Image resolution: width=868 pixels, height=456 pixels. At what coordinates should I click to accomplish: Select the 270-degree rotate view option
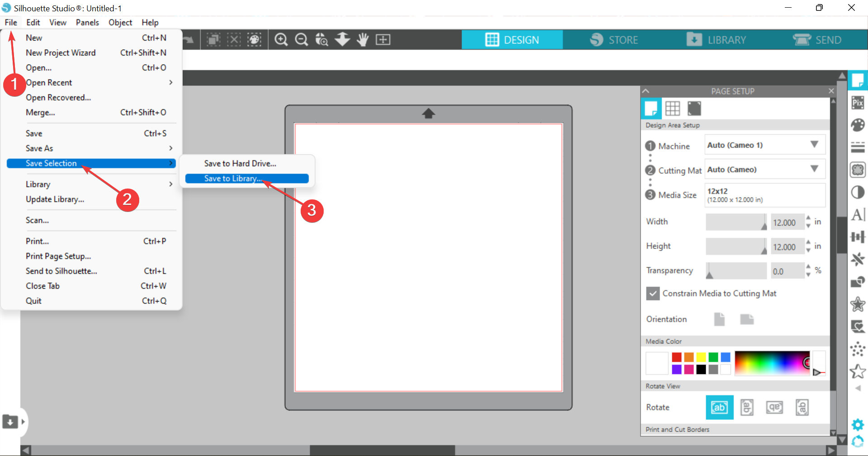tap(802, 407)
